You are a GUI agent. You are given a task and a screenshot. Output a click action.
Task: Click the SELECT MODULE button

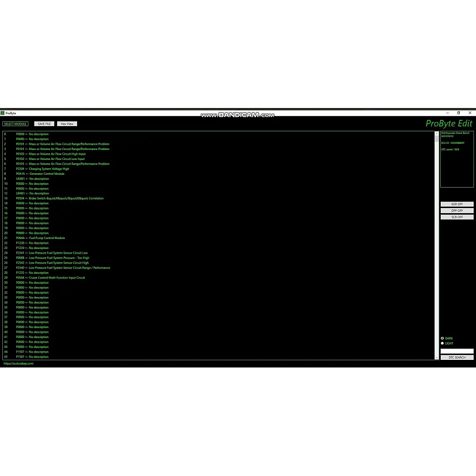15,124
